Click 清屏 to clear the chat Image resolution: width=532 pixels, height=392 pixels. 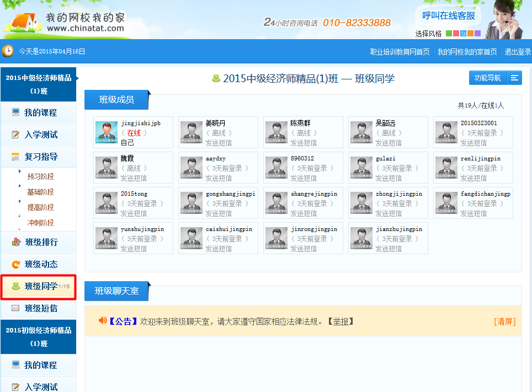(x=504, y=321)
